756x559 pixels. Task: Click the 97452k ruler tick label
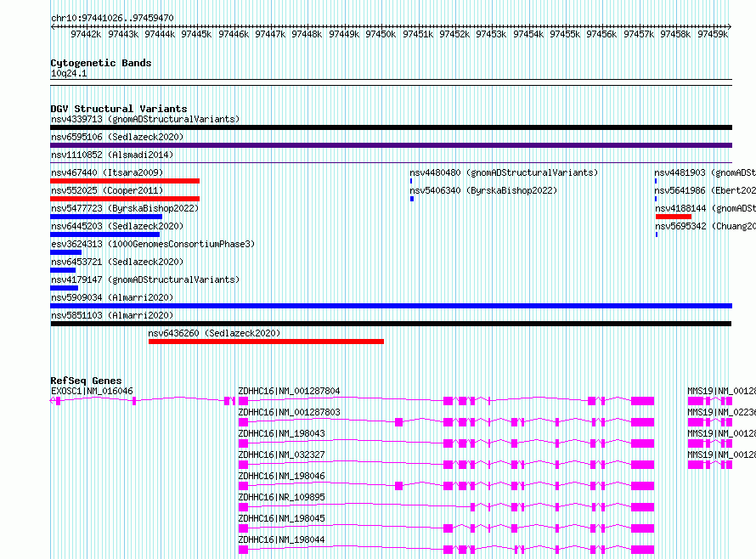(x=454, y=34)
